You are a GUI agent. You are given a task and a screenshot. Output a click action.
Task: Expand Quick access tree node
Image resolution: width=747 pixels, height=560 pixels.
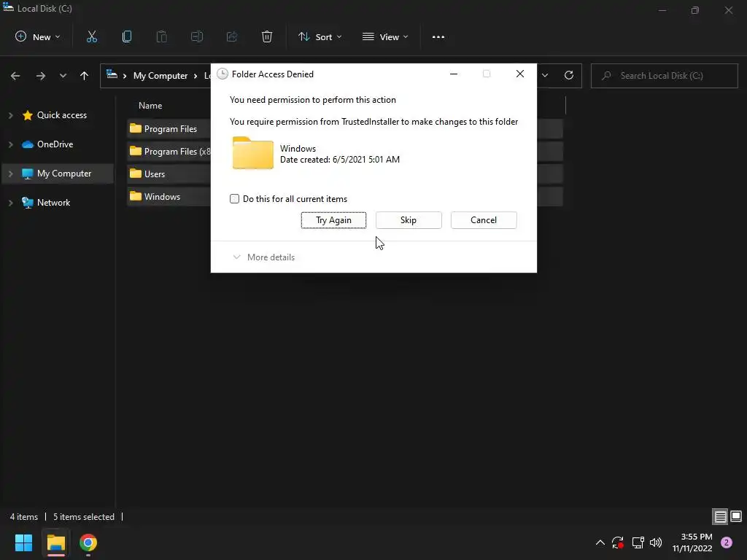point(11,115)
